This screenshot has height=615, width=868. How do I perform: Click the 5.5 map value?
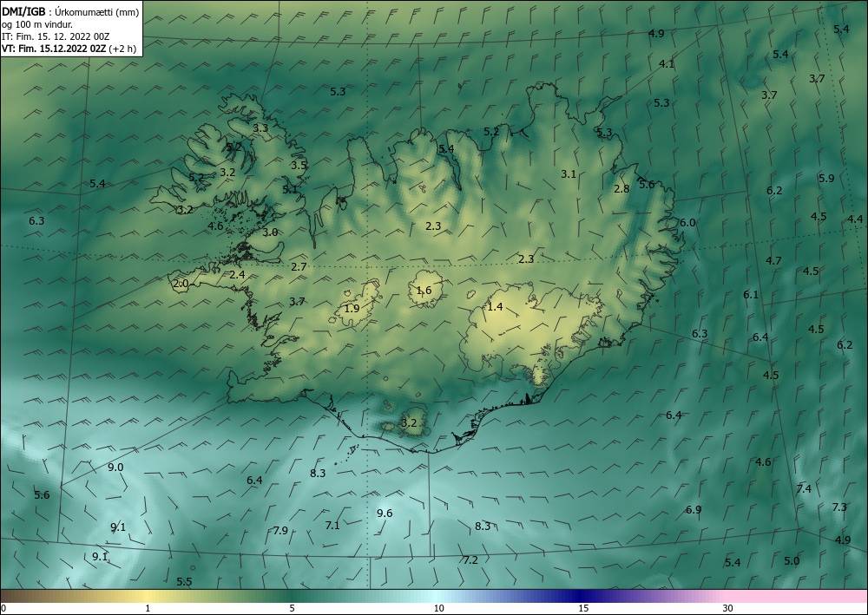click(184, 582)
